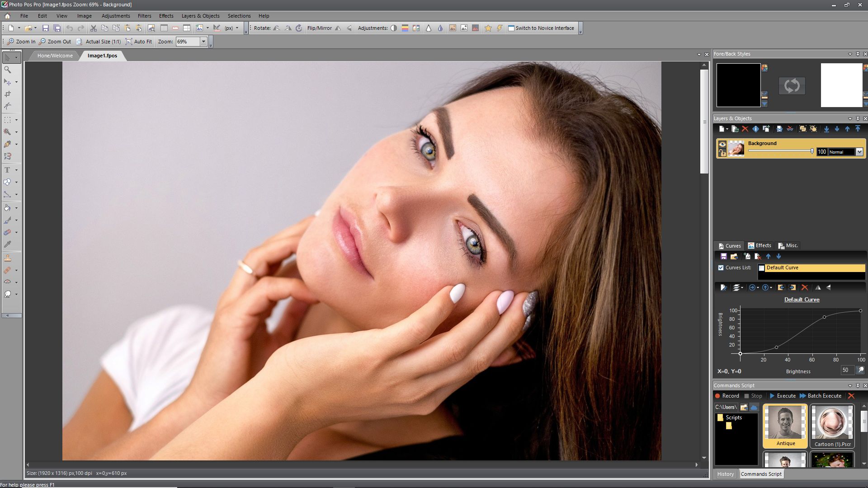Click the blue Layer properties info icon

coord(755,129)
